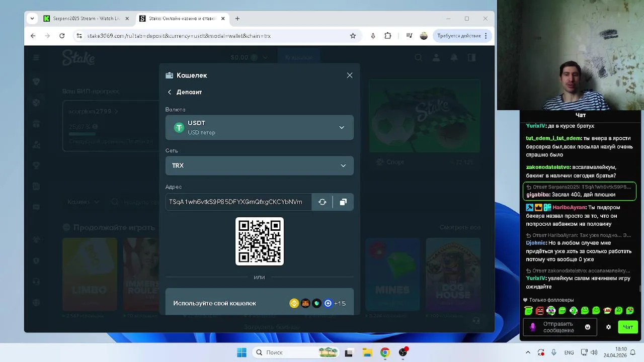The height and width of the screenshot is (362, 644).
Task: Go back via the Депозит arrow
Action: (170, 92)
